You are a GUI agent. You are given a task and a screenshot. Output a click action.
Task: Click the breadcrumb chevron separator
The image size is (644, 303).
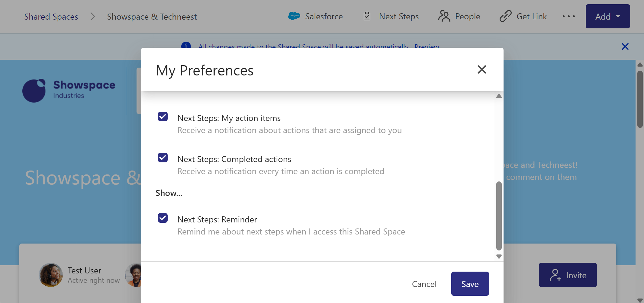coord(93,17)
